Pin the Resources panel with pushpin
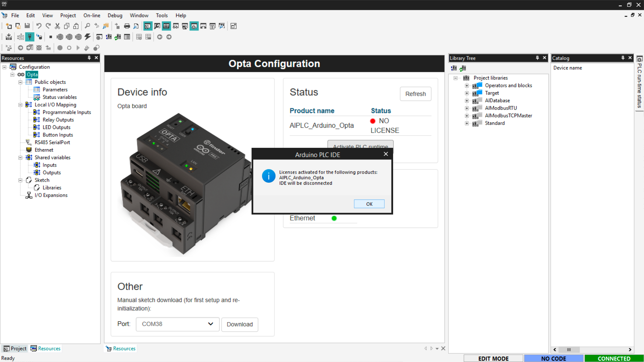The image size is (644, 362). pos(89,58)
